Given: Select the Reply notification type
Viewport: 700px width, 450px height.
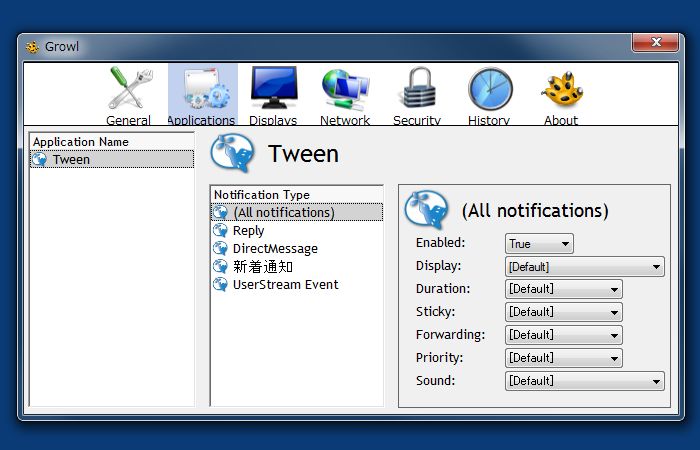Looking at the screenshot, I should coord(297,230).
